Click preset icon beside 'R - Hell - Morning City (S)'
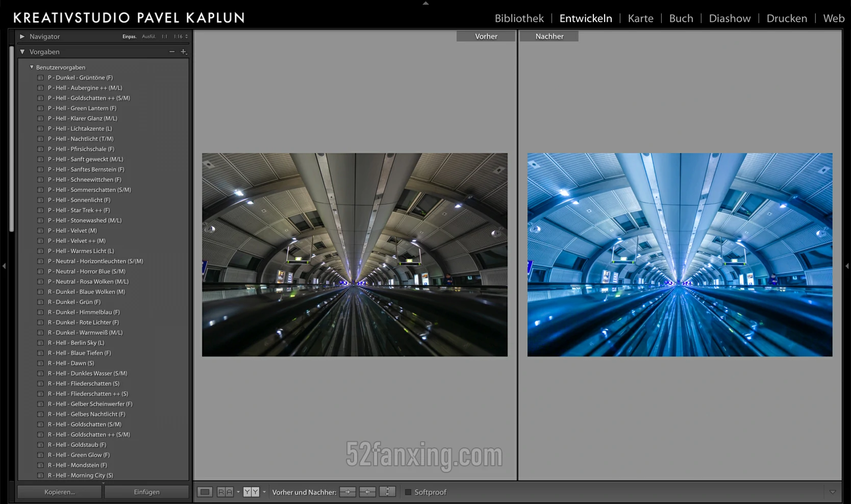This screenshot has width=851, height=504. pos(40,475)
